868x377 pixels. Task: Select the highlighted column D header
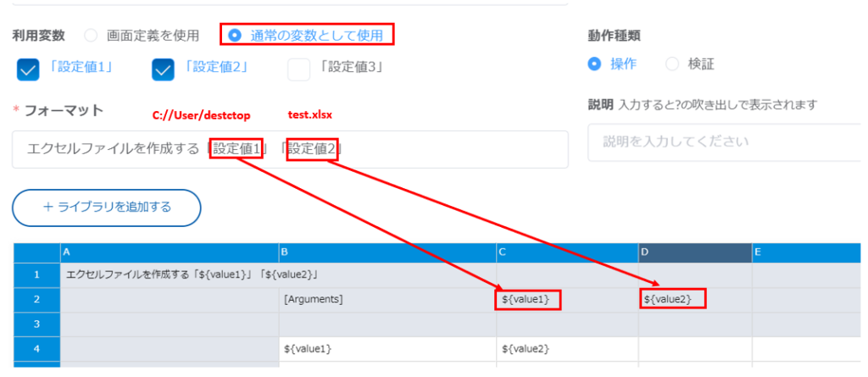click(694, 252)
